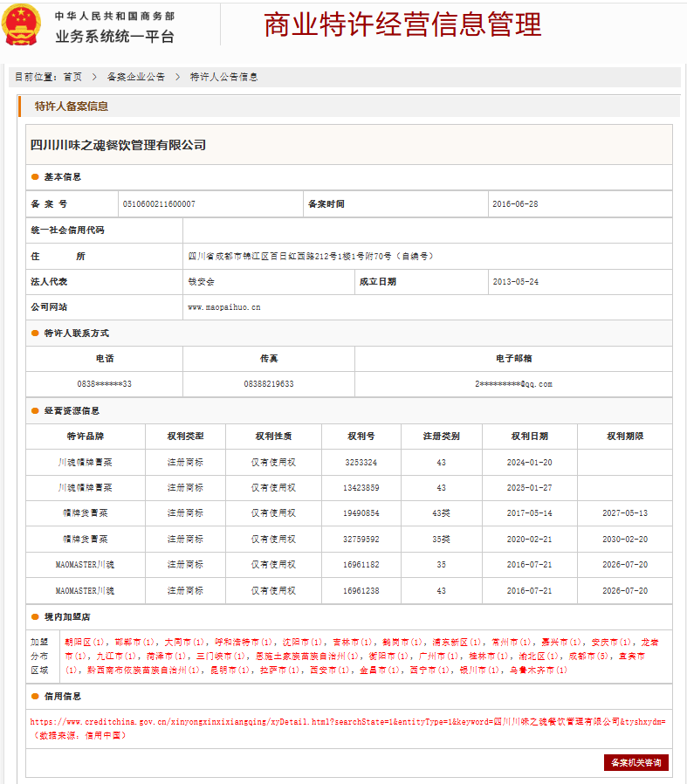
Task: Select franchise location 黔西南布依族苗族自治州(1)
Action: pos(144,670)
